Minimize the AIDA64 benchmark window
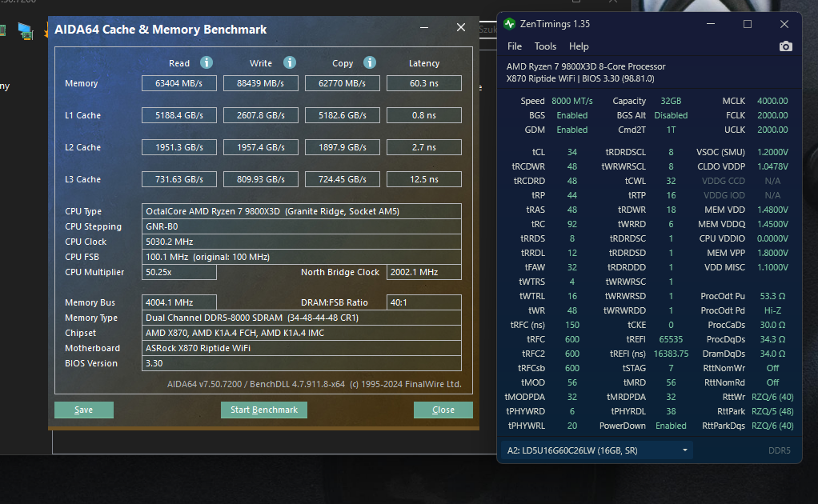Viewport: 818px width, 504px height. [424, 28]
